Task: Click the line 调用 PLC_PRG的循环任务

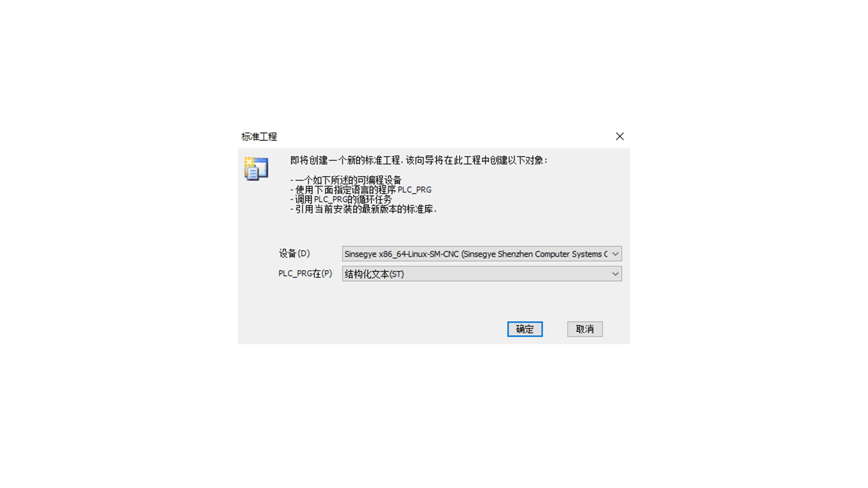Action: pos(341,199)
